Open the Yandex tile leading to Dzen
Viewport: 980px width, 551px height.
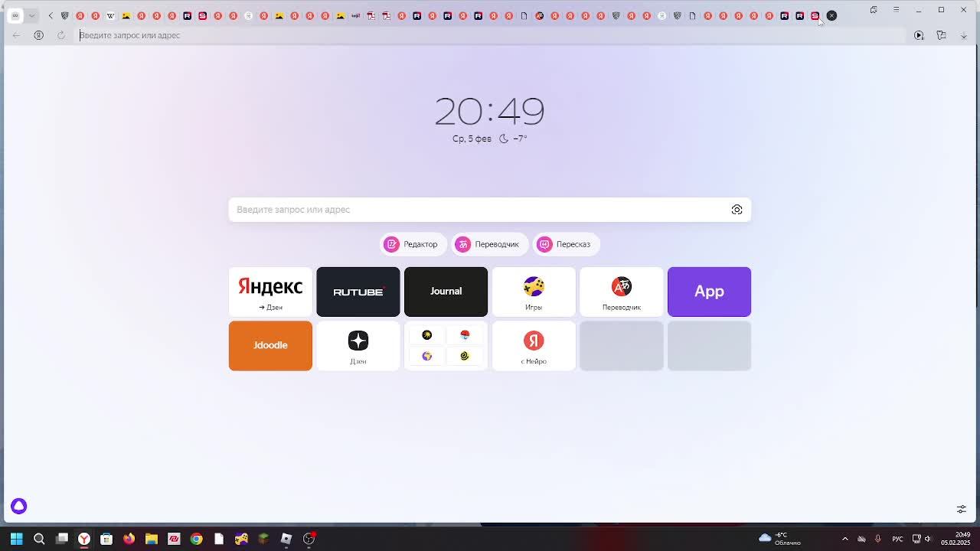point(270,292)
